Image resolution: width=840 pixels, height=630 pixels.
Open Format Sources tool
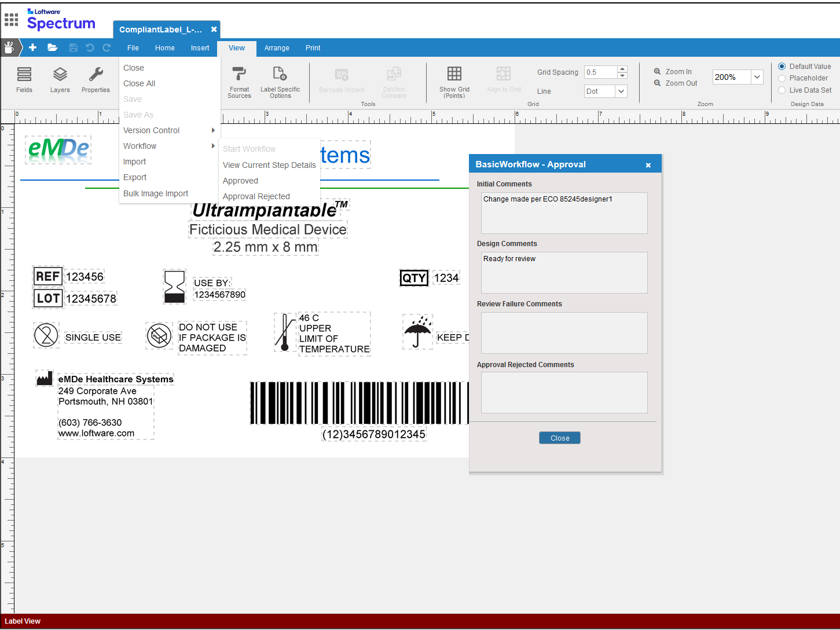239,82
